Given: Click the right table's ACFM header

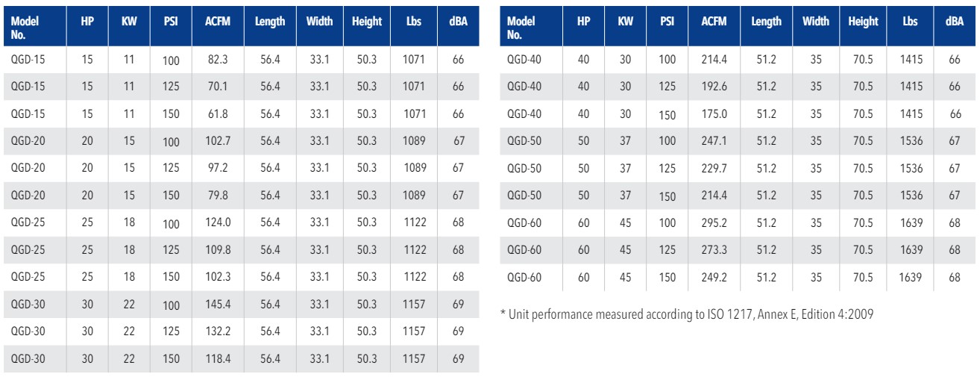Looking at the screenshot, I should pyautogui.click(x=713, y=22).
